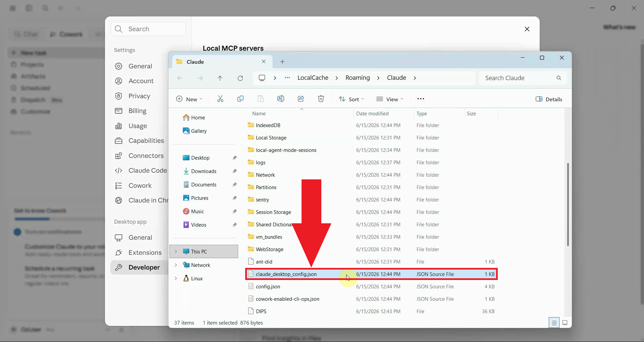
Task: Open Connectors settings in Claude
Action: tap(139, 156)
